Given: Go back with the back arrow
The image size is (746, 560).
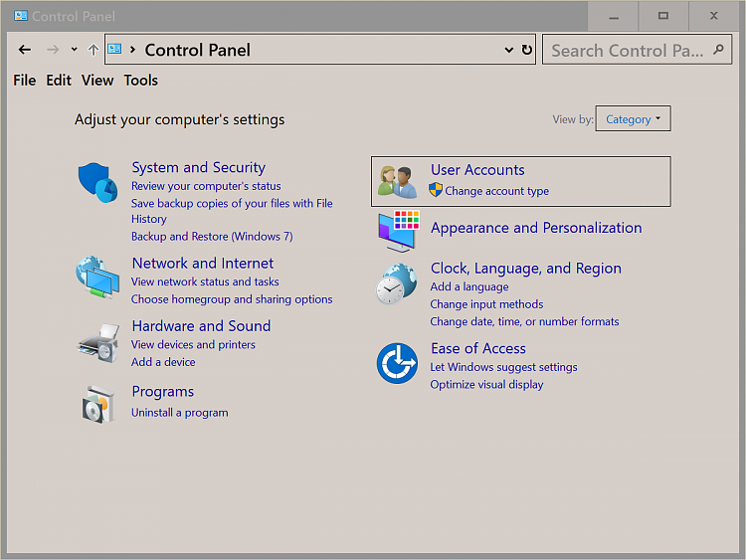Looking at the screenshot, I should coord(25,50).
